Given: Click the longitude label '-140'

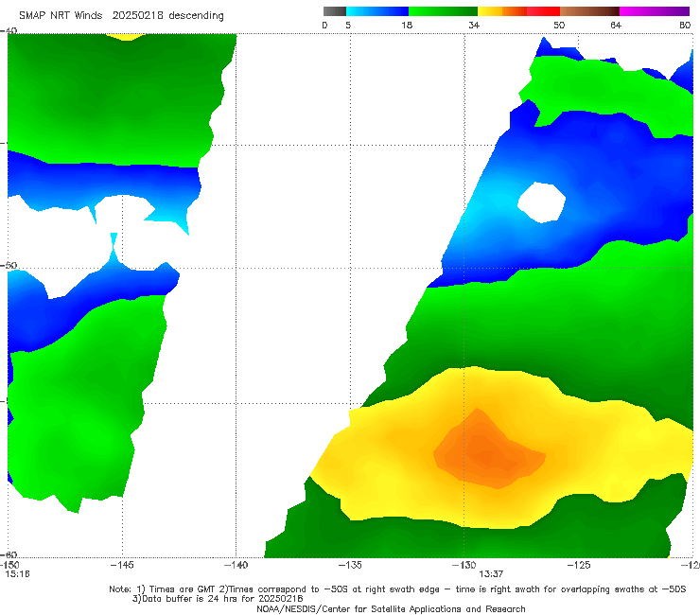Looking at the screenshot, I should (236, 566).
